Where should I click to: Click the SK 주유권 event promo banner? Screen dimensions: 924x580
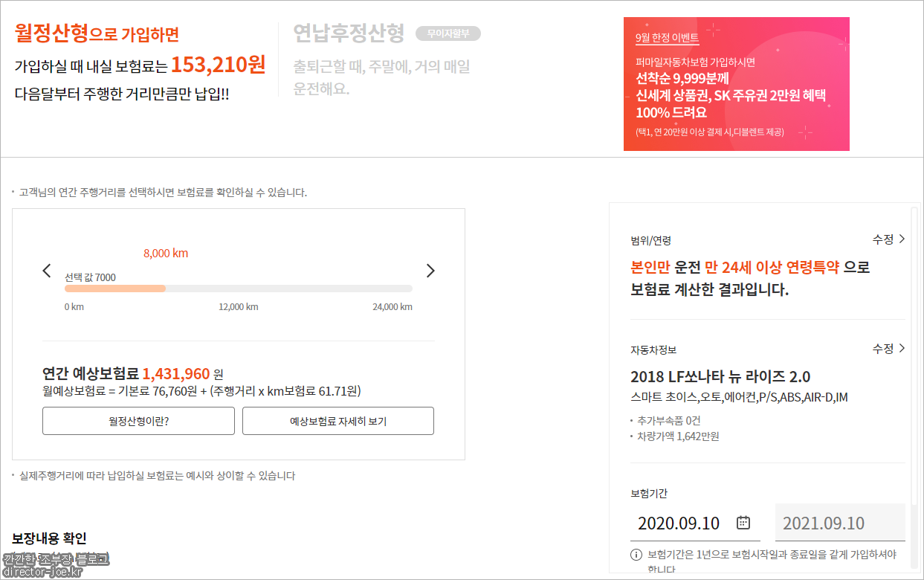click(736, 84)
